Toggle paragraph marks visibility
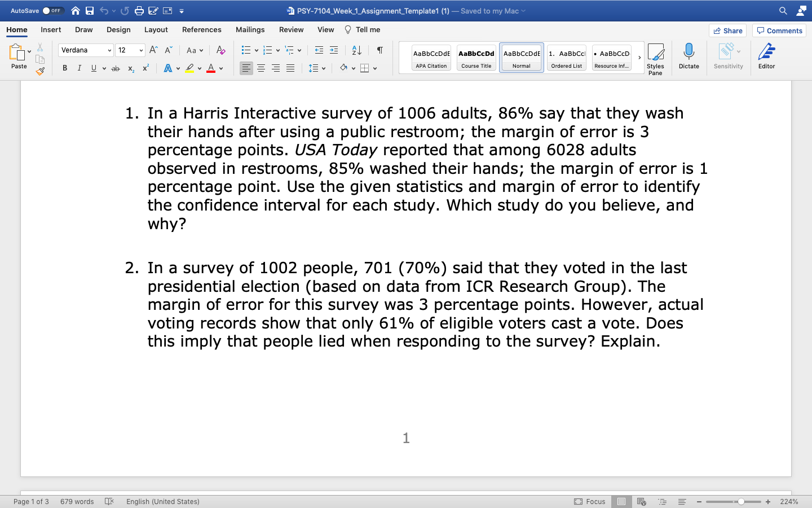 [379, 50]
